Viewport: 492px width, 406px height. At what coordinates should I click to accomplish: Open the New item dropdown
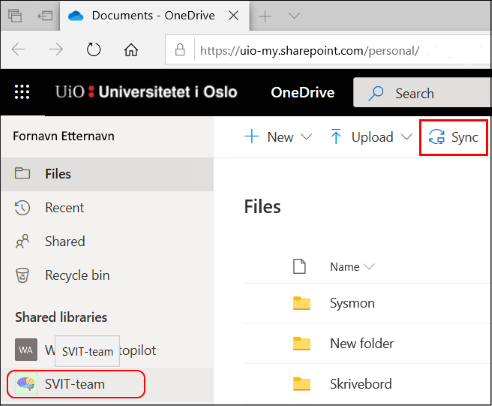pos(279,137)
